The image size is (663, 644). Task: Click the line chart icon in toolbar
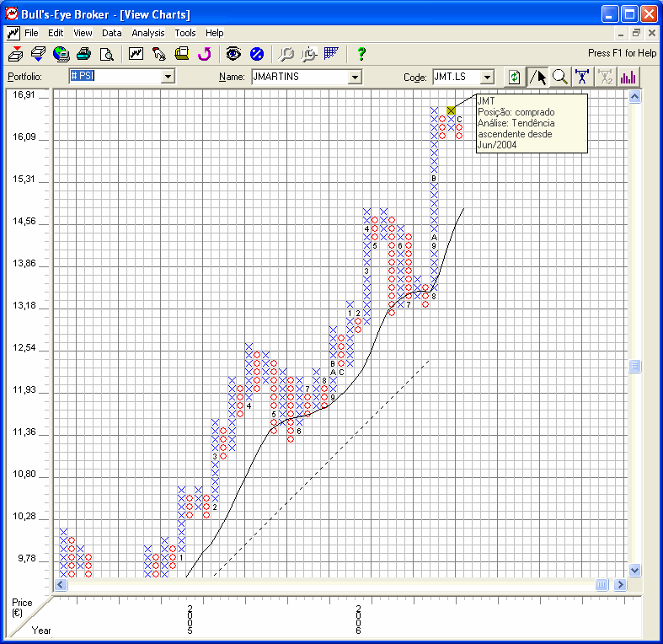tap(136, 54)
